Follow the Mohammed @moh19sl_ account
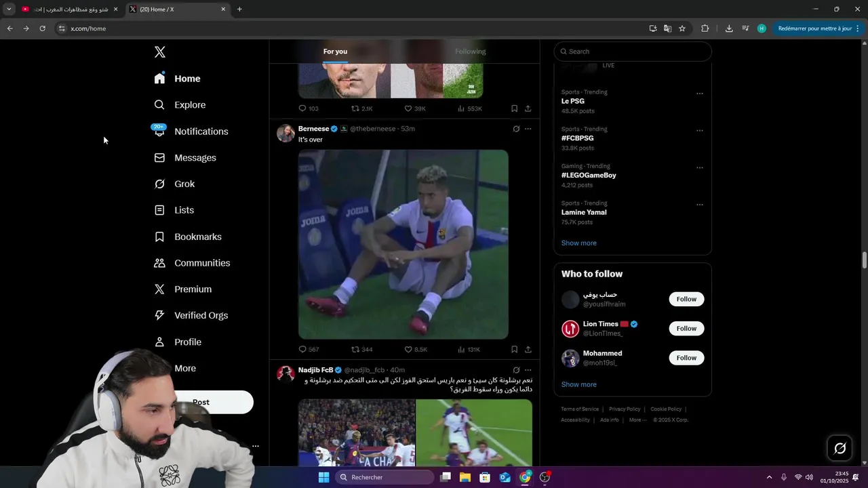 pyautogui.click(x=686, y=358)
